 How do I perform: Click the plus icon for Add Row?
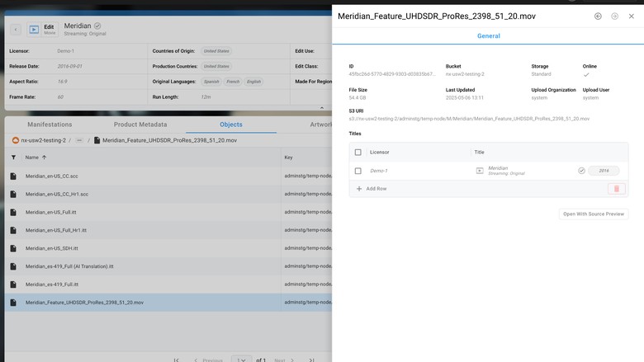click(359, 189)
